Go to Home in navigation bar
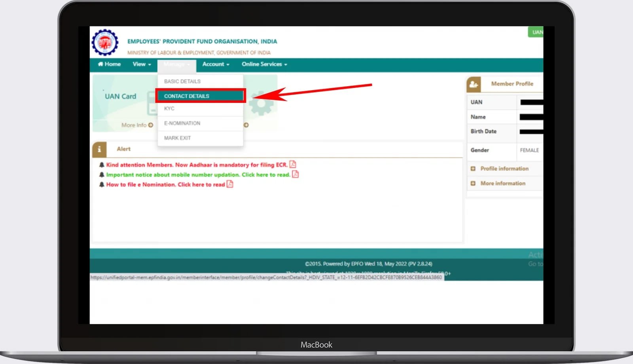The width and height of the screenshot is (633, 364). click(x=109, y=64)
